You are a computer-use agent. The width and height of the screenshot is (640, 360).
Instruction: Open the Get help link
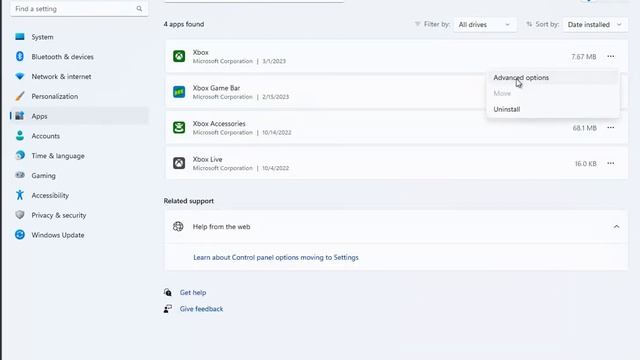[x=193, y=293]
